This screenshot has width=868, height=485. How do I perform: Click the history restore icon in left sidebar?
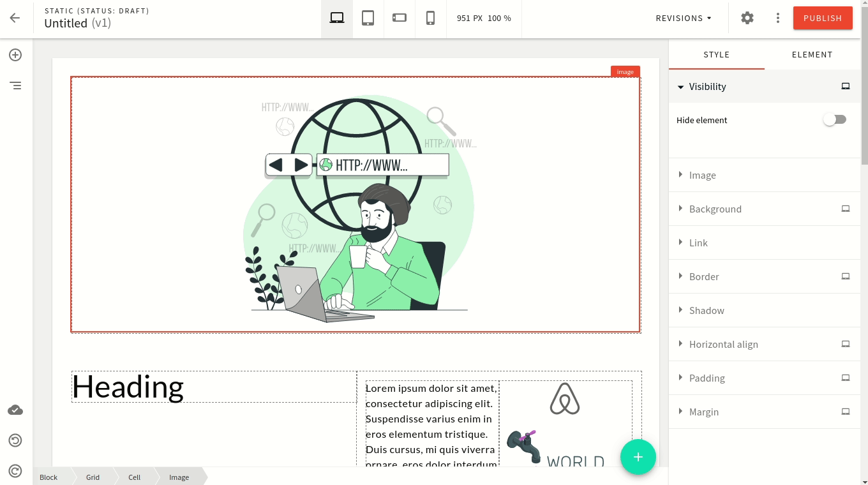15,440
